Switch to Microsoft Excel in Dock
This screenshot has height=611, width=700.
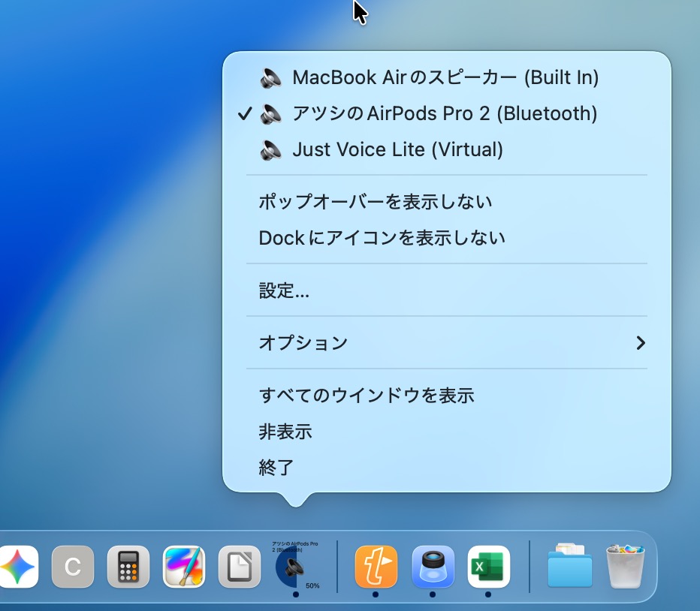point(488,567)
